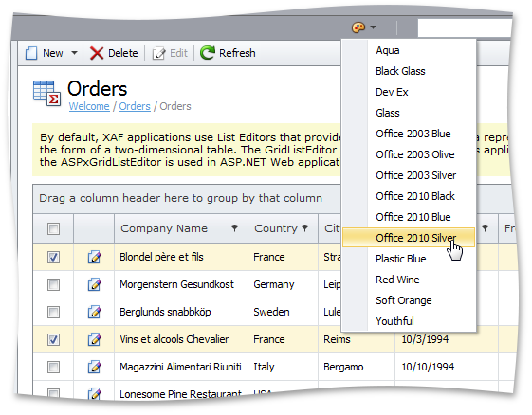Select the Plastic Blue theme
The width and height of the screenshot is (532, 415).
(x=409, y=259)
